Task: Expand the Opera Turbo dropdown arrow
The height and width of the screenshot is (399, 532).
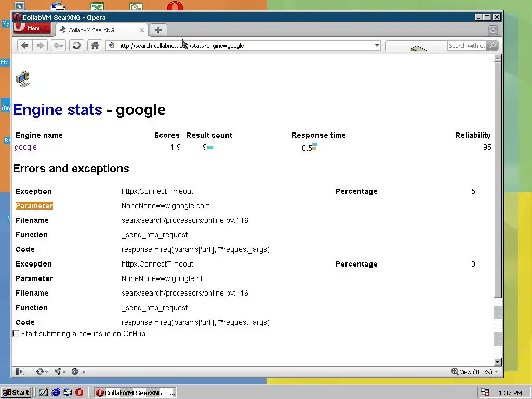Action: (84, 372)
